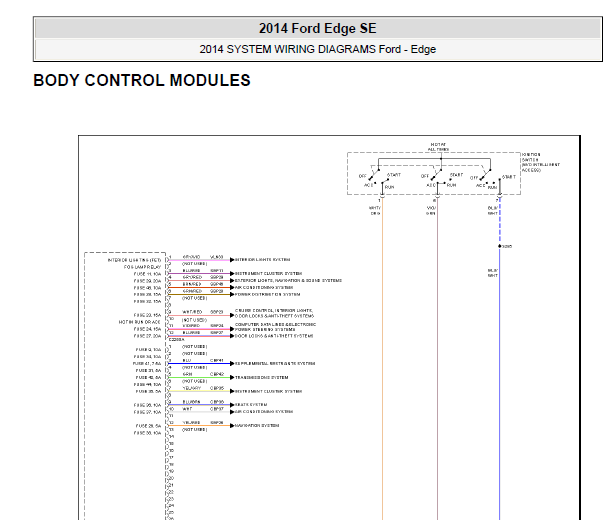
Task: Click 'CRUISE CONTROL, INTERIOR LIGHTS' label
Action: click(275, 313)
